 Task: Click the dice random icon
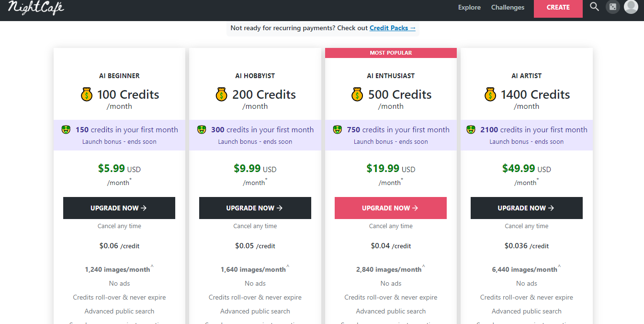pyautogui.click(x=612, y=7)
